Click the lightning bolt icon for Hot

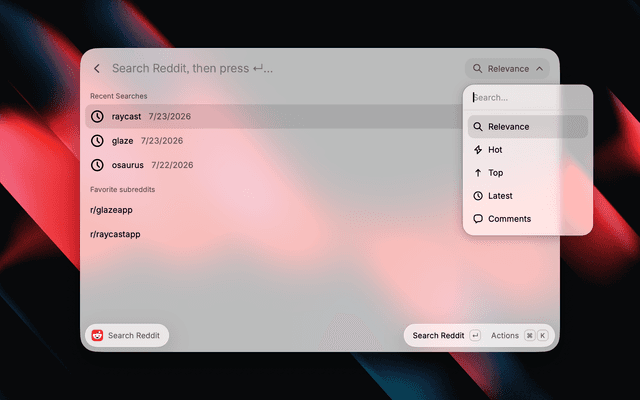coord(478,150)
